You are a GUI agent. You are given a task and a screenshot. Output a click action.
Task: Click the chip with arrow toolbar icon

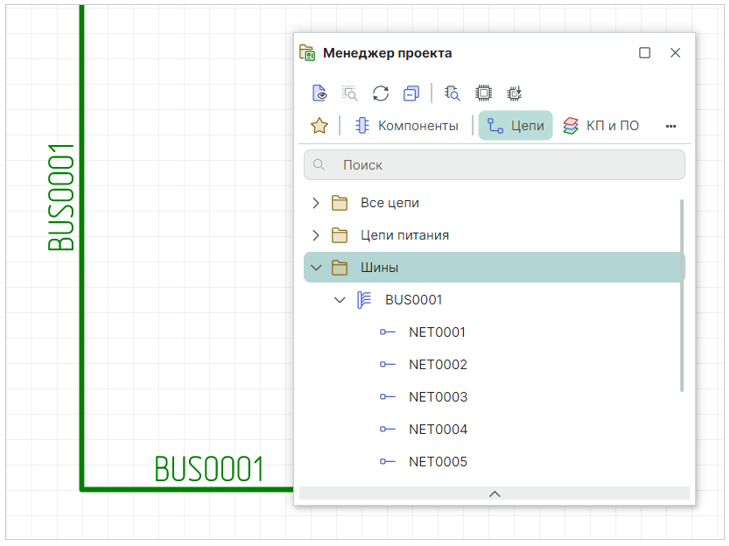(514, 93)
